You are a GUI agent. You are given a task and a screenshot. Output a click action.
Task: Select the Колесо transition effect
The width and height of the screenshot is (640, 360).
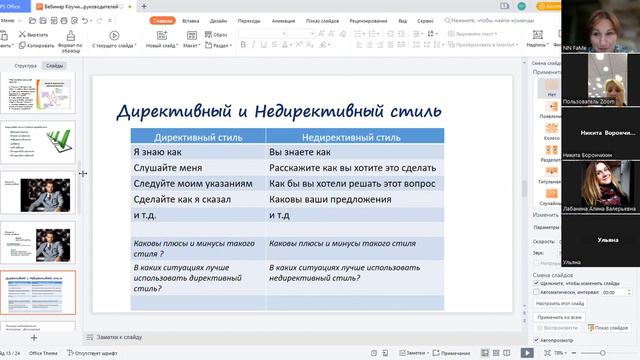click(551, 131)
